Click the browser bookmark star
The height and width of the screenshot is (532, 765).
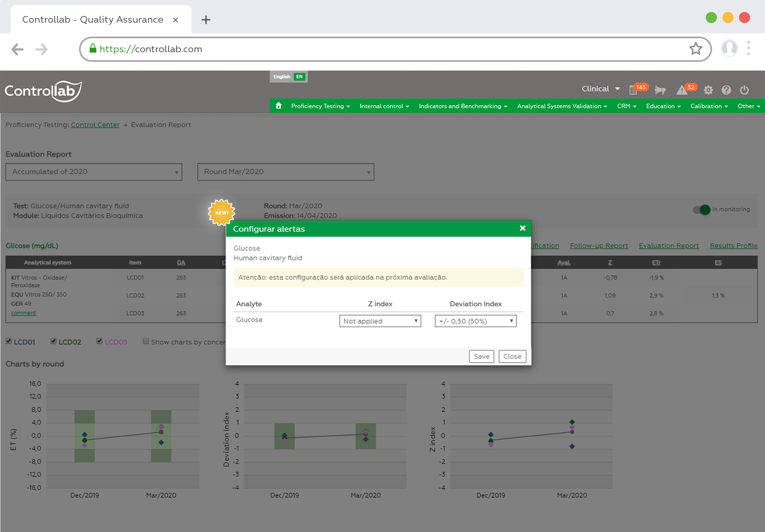[696, 49]
